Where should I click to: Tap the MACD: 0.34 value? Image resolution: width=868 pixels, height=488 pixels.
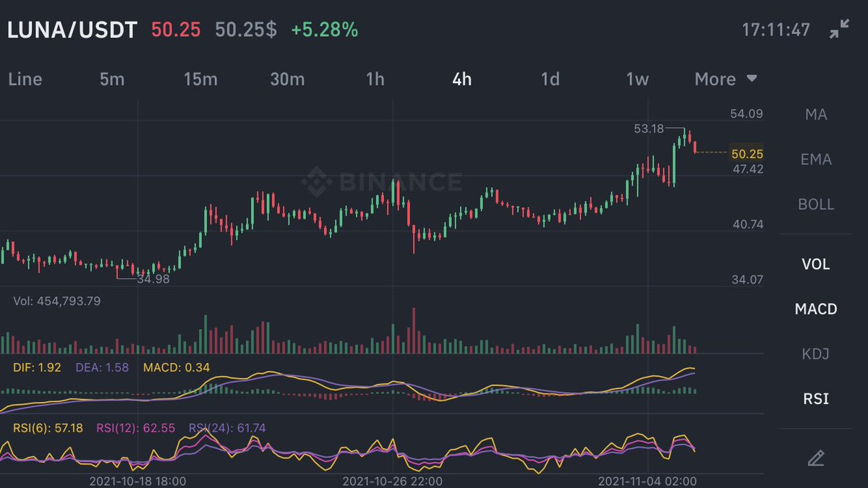tap(176, 367)
